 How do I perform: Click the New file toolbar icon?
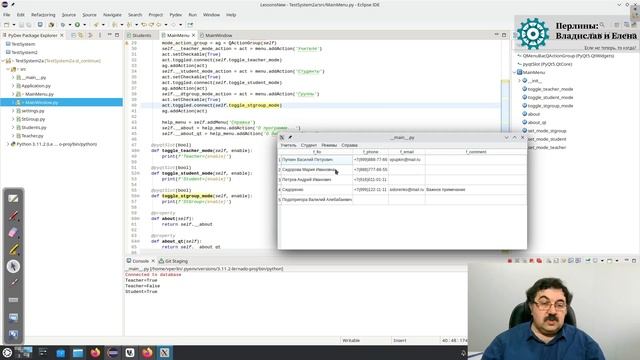(7, 25)
